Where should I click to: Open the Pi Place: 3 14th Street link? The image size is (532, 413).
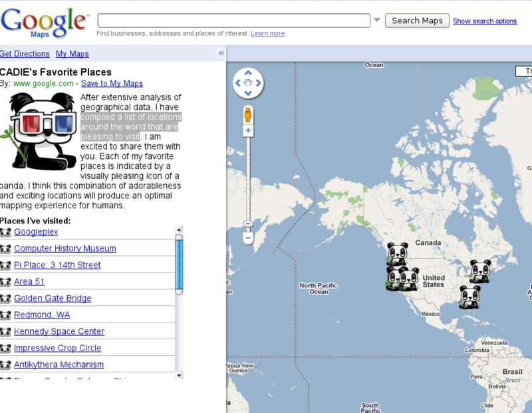tap(57, 265)
